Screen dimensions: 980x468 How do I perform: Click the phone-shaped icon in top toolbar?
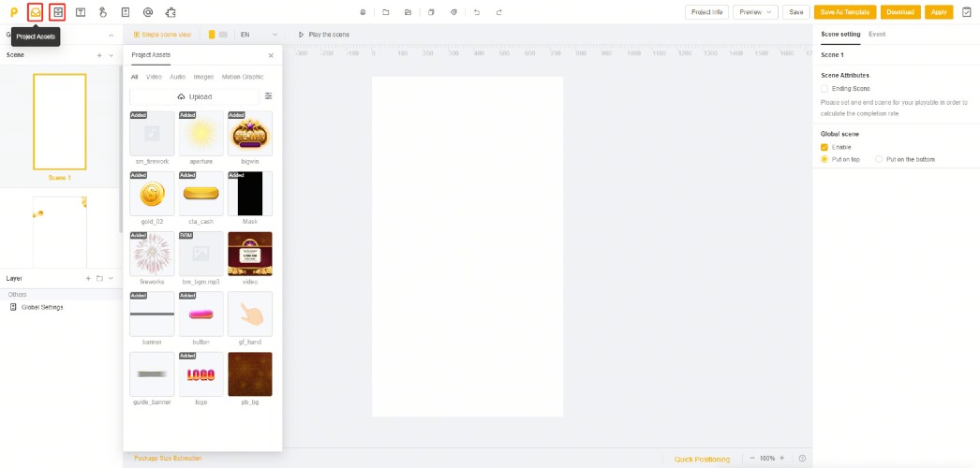click(125, 12)
